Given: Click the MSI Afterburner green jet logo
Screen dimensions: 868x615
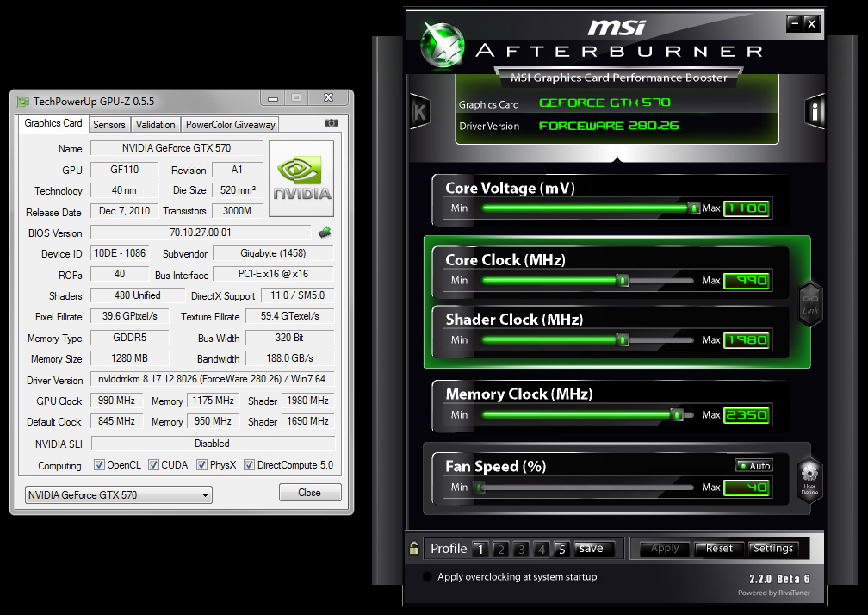Looking at the screenshot, I should 442,44.
